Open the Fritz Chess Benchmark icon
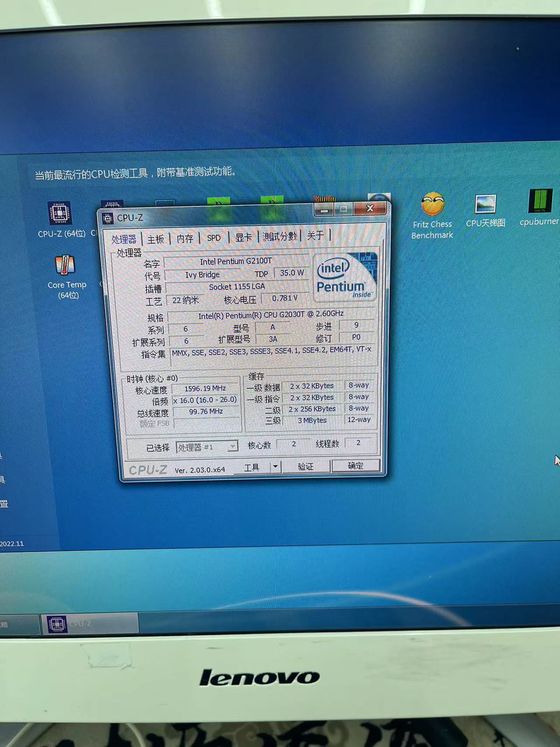Viewport: 560px width, 747px height. (x=432, y=205)
